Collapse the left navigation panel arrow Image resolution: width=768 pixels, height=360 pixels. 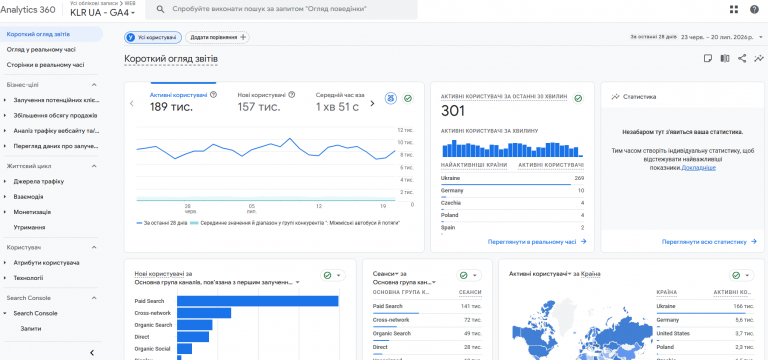click(92, 353)
